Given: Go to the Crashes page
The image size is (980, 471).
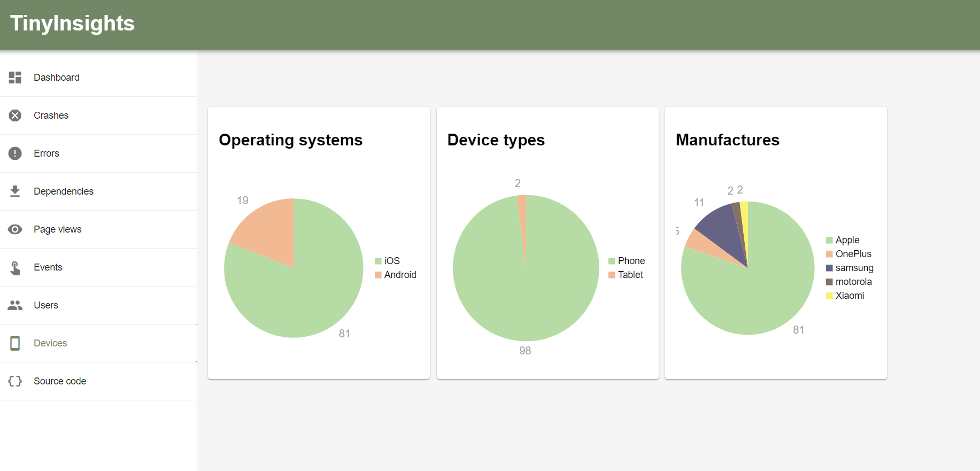Looking at the screenshot, I should (x=98, y=115).
